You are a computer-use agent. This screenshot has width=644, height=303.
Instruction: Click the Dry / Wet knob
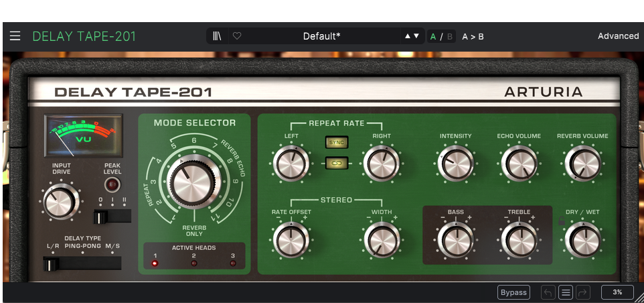[583, 240]
